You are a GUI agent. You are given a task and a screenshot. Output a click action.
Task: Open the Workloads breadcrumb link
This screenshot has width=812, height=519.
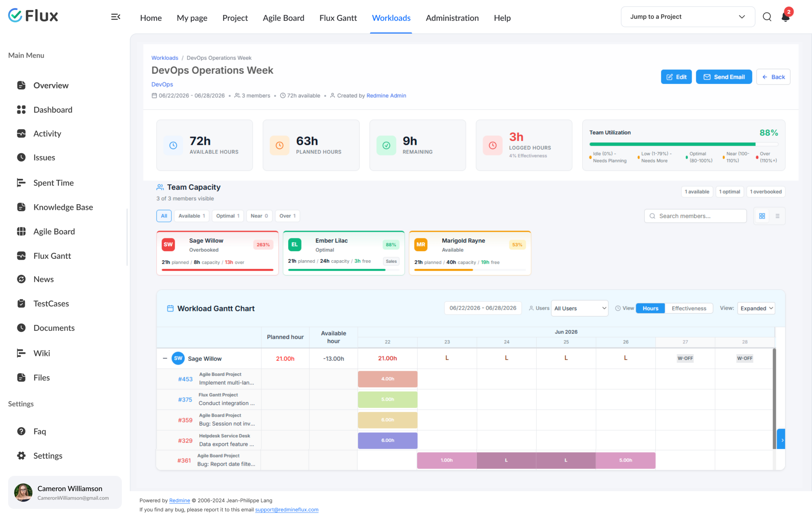[165, 58]
